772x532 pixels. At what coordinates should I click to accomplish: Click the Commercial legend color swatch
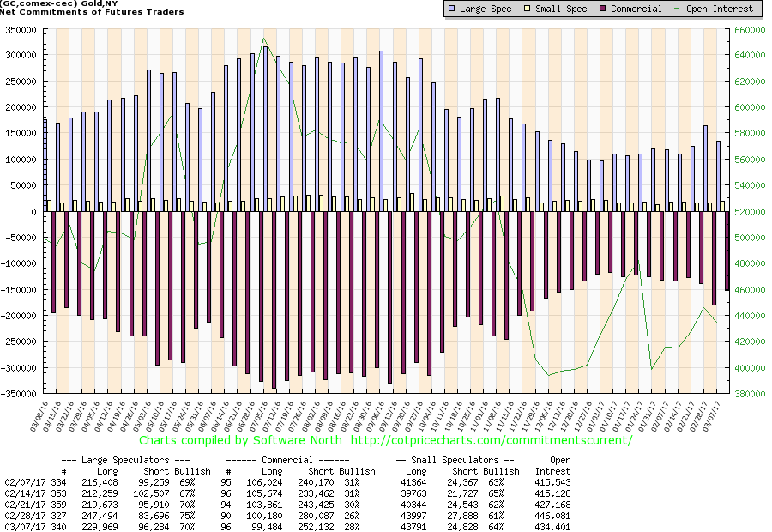[x=604, y=9]
